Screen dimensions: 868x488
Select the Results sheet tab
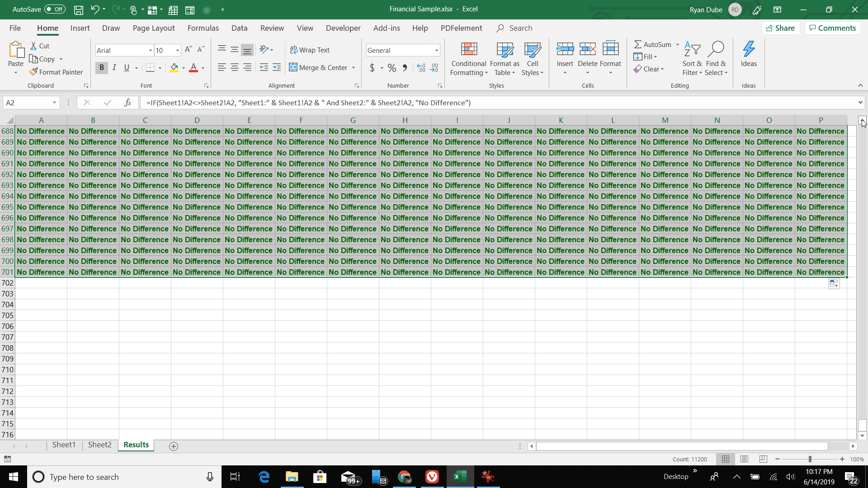pyautogui.click(x=135, y=445)
